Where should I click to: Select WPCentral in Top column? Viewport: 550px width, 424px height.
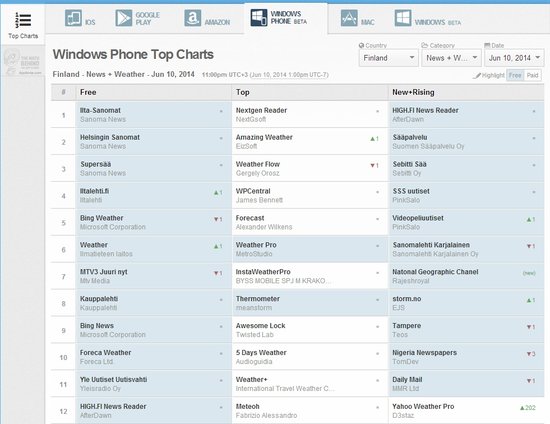point(253,191)
